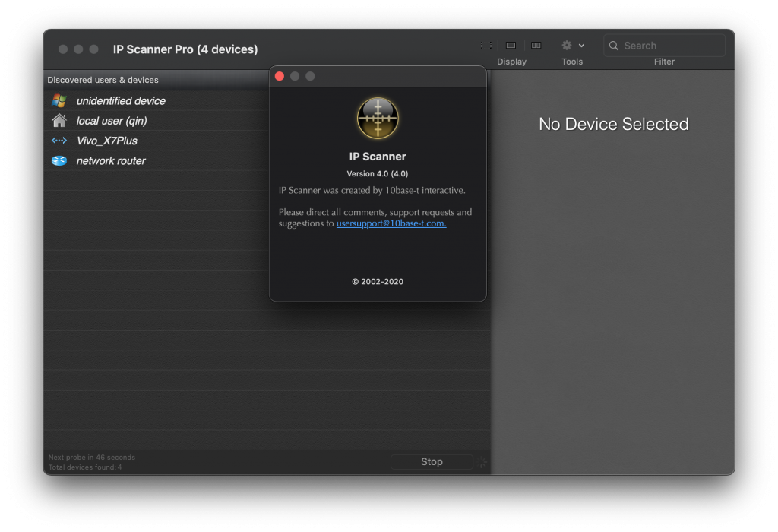Close the About IP Scanner dialog
This screenshot has height=532, width=778.
coord(280,76)
